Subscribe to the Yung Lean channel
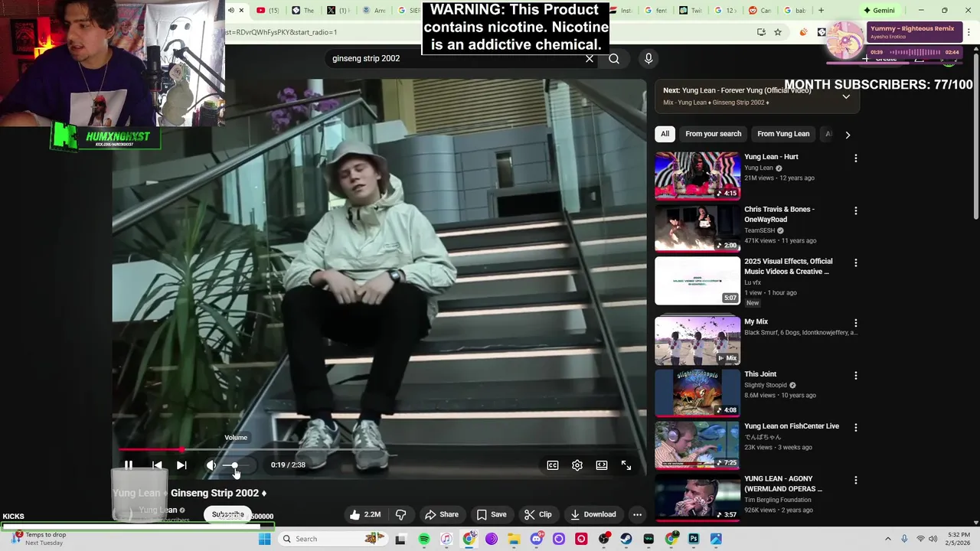The image size is (980, 551). tap(227, 514)
